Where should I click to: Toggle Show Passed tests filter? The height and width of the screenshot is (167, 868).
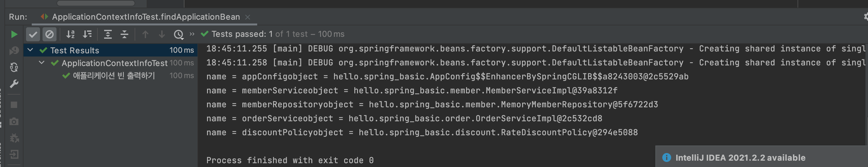pos(33,34)
